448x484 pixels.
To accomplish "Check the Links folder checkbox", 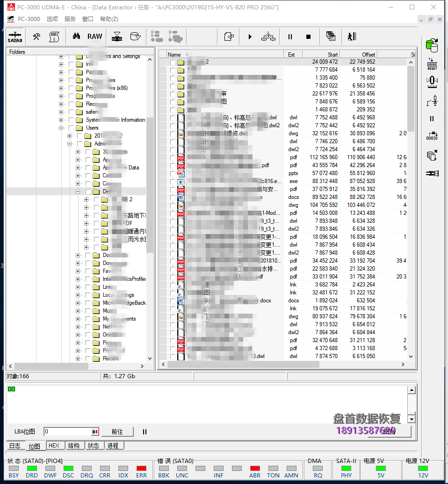I will [x=88, y=287].
